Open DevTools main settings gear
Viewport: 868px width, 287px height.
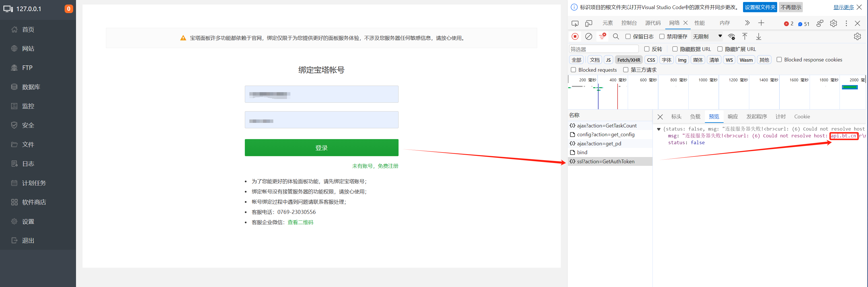833,23
